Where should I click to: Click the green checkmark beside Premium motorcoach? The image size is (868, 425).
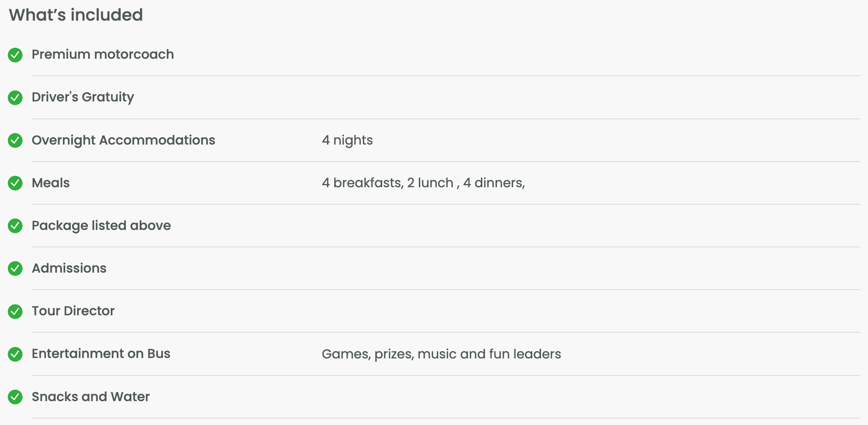[15, 55]
